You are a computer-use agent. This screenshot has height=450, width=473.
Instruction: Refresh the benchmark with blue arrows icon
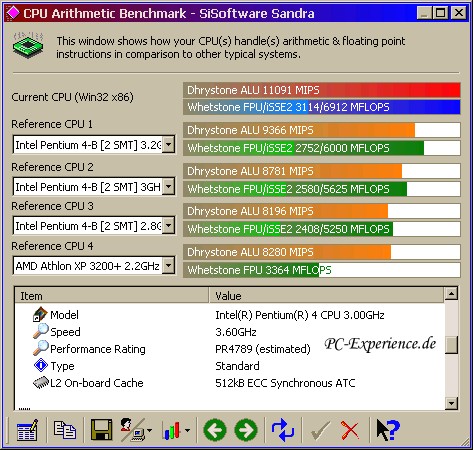click(283, 430)
